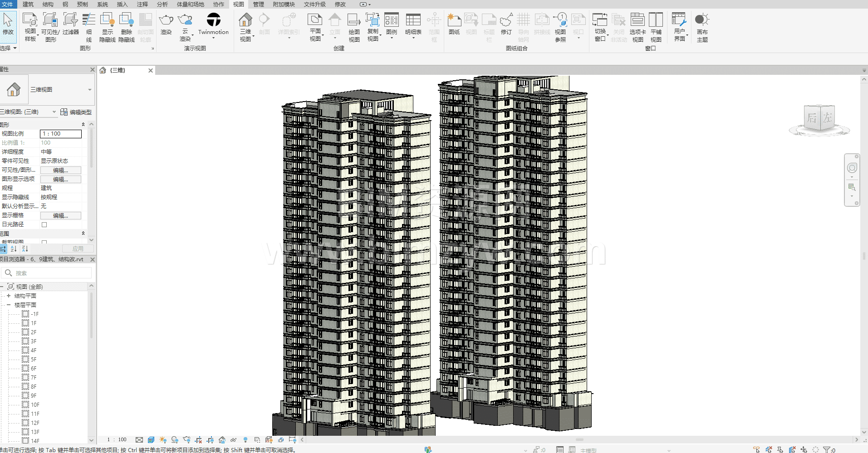Open the 管理 (Manage) ribbon tab
Screen dimensions: 868x453
[x=258, y=4]
